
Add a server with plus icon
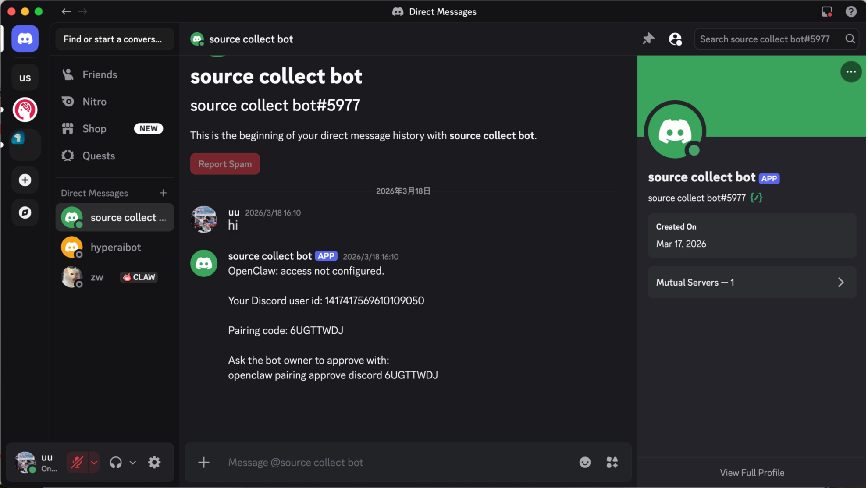click(25, 180)
